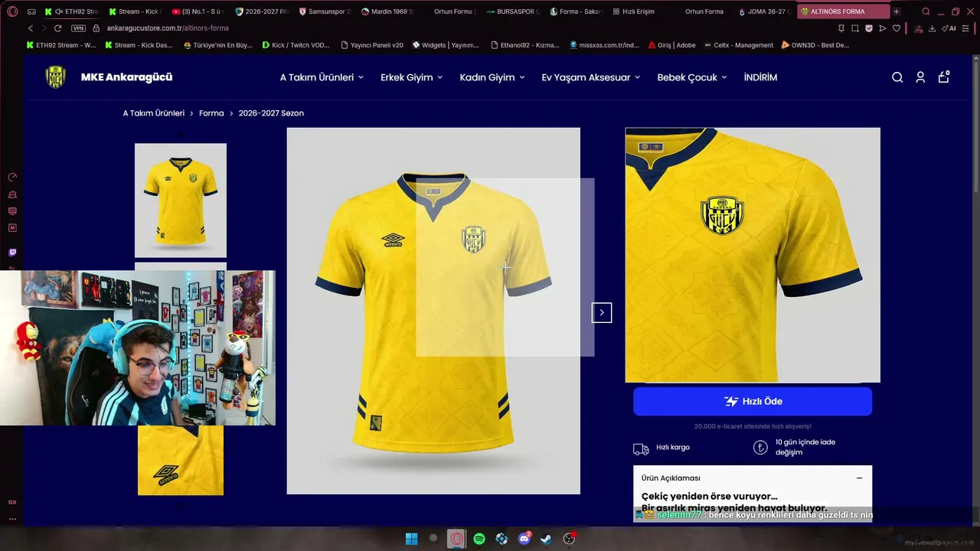Go back with the browser back arrow
This screenshot has height=551, width=980.
[31, 28]
